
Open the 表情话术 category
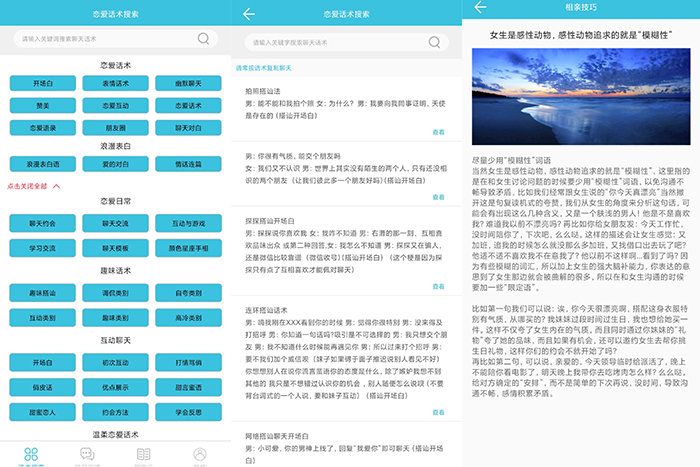[x=115, y=84]
